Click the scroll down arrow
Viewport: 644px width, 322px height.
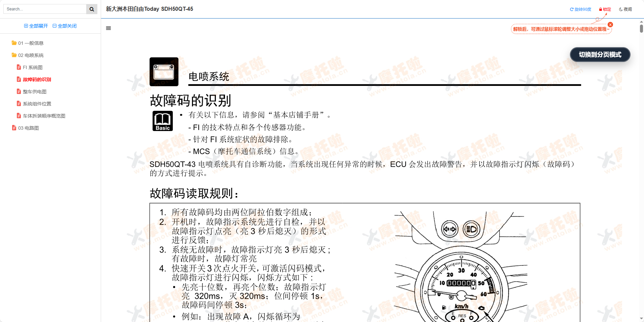(641, 319)
